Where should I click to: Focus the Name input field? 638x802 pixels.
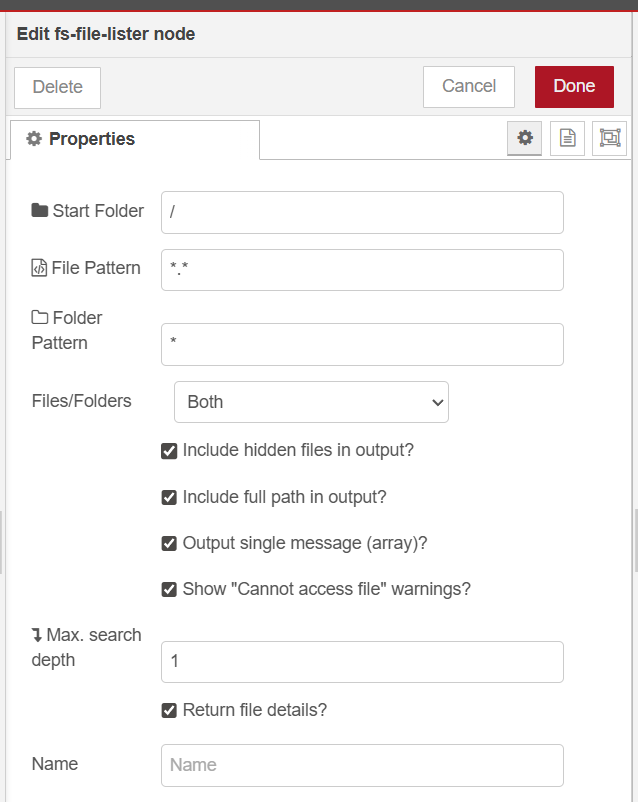click(x=362, y=765)
